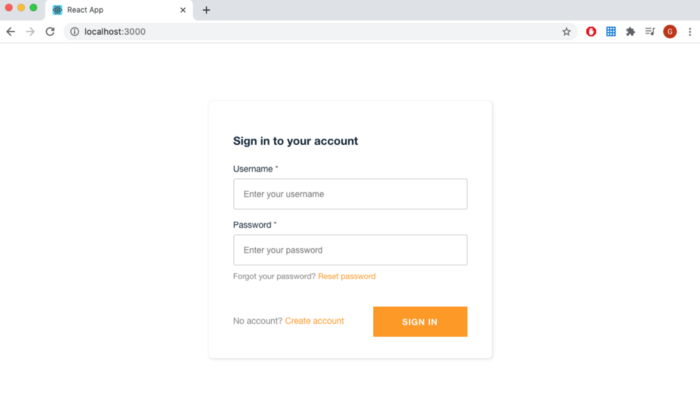Open the Extensions puzzle piece menu
Screen dimensions: 700x419
tap(630, 32)
